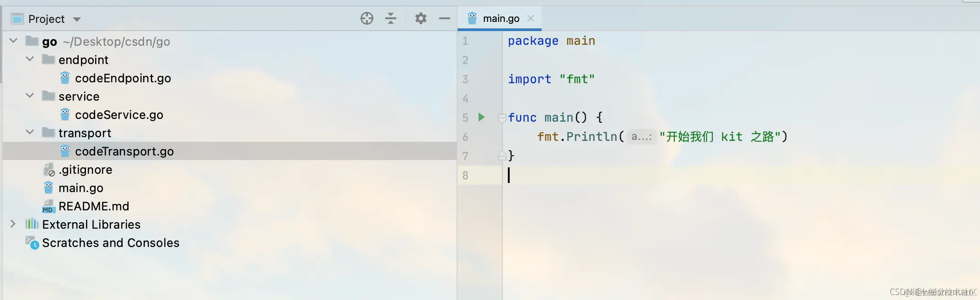The height and width of the screenshot is (300, 980).
Task: Open Project panel settings gear
Action: pyautogui.click(x=421, y=19)
